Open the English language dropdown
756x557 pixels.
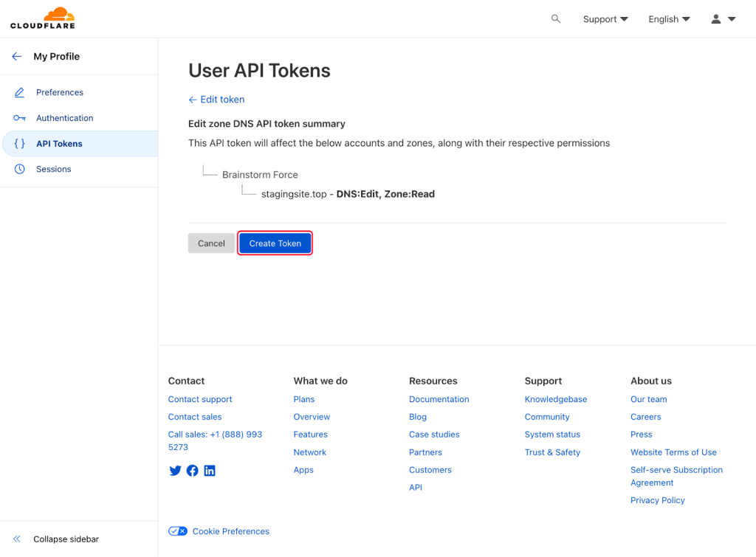pos(669,19)
